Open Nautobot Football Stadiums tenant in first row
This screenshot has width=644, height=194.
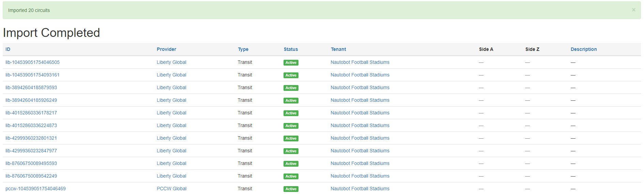(360, 62)
